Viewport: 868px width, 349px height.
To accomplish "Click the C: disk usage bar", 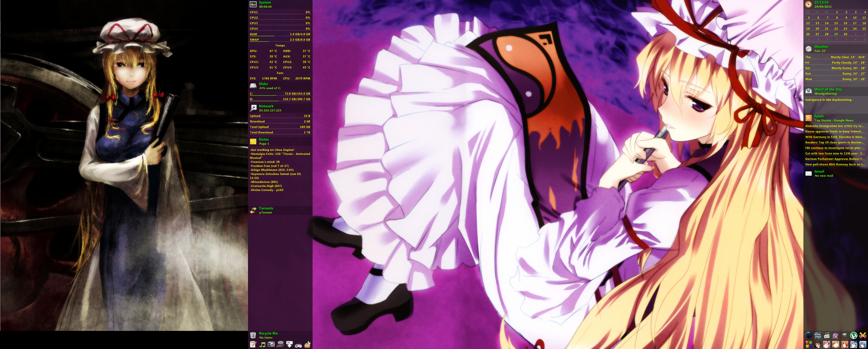I will point(280,94).
